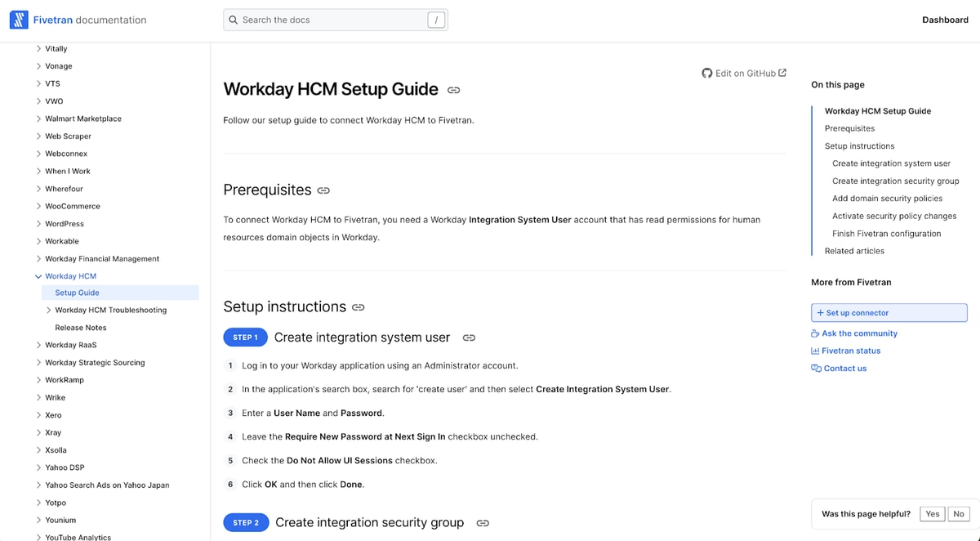Click the anchor link icon beside Prerequisites
The image size is (980, 541).
tap(323, 190)
